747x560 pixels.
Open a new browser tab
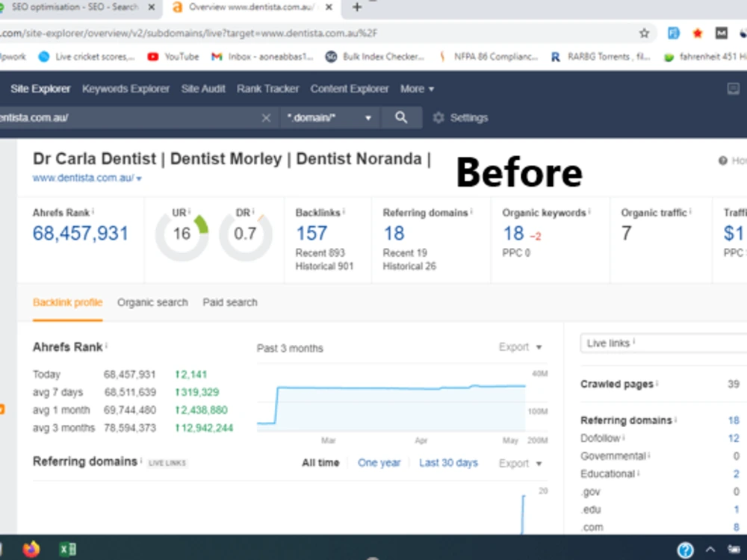pyautogui.click(x=357, y=7)
